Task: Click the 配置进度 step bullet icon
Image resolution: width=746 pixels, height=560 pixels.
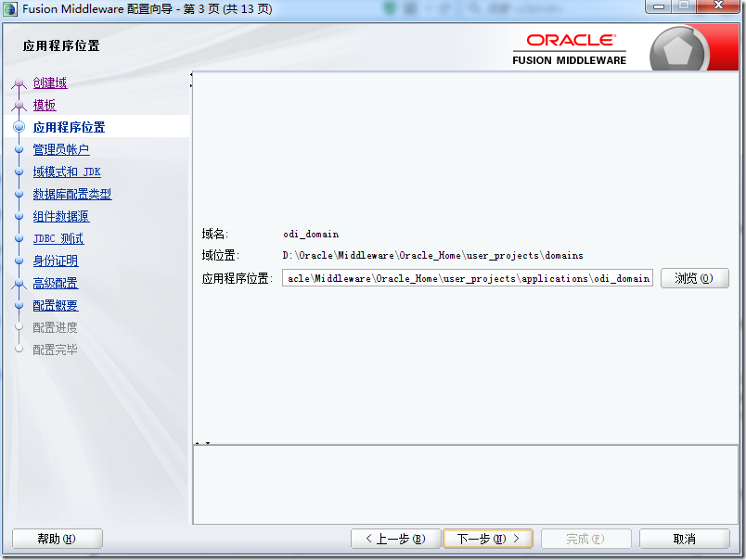Action: (19, 327)
